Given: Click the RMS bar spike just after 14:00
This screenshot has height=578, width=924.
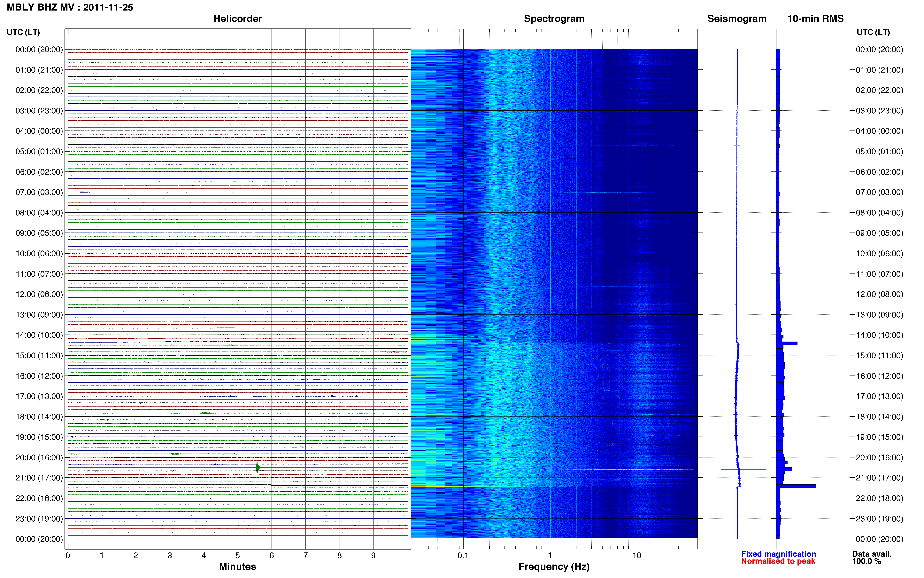Looking at the screenshot, I should pos(787,343).
